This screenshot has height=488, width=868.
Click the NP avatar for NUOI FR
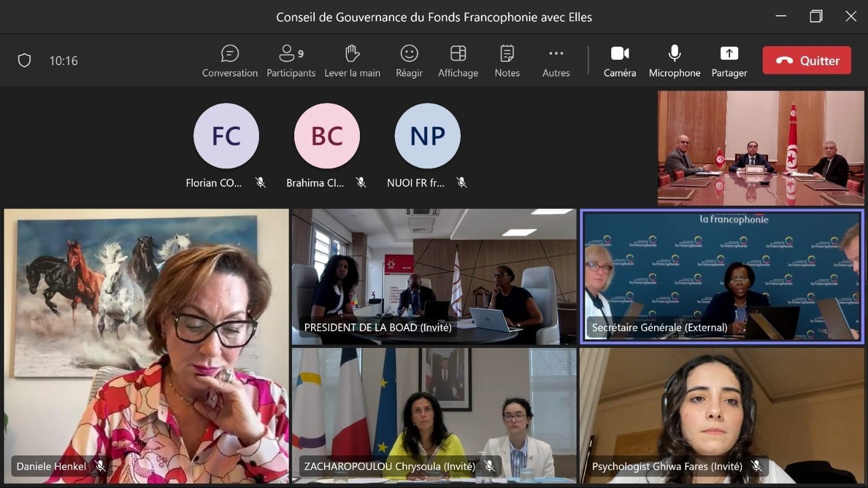pyautogui.click(x=427, y=136)
